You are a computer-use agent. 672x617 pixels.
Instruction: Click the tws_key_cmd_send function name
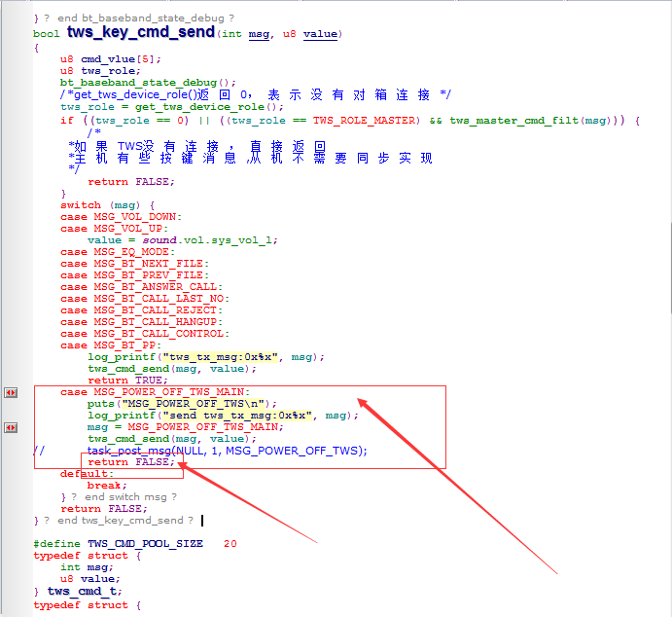tap(141, 32)
